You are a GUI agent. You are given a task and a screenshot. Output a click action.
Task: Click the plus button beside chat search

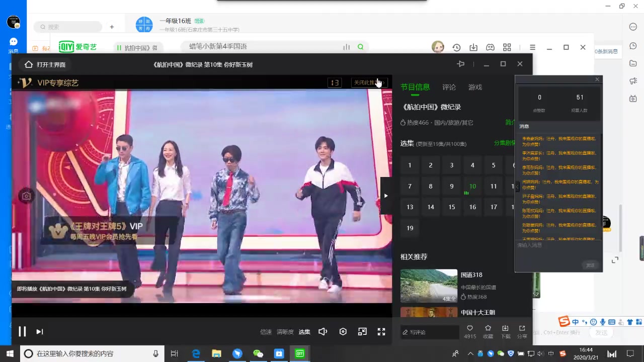click(x=112, y=27)
